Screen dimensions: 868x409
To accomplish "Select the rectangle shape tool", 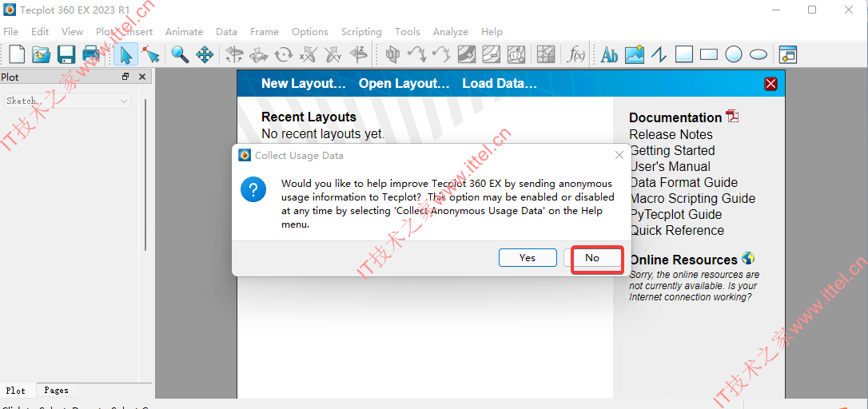I will [x=709, y=54].
